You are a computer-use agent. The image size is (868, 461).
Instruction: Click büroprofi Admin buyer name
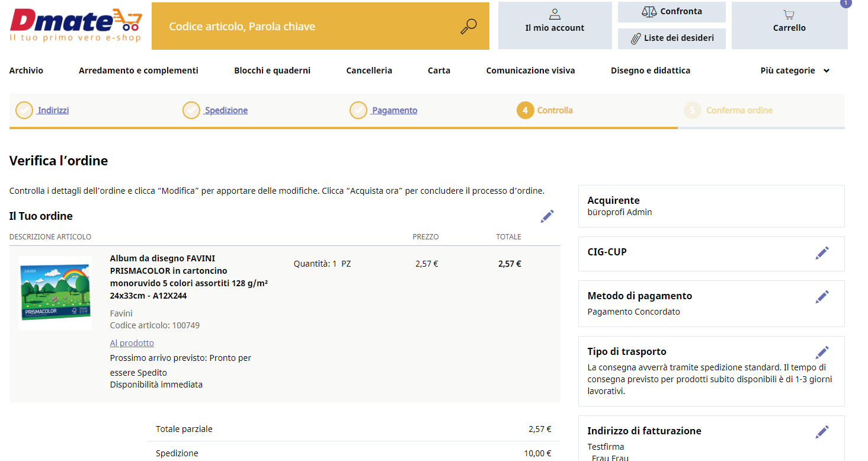620,212
